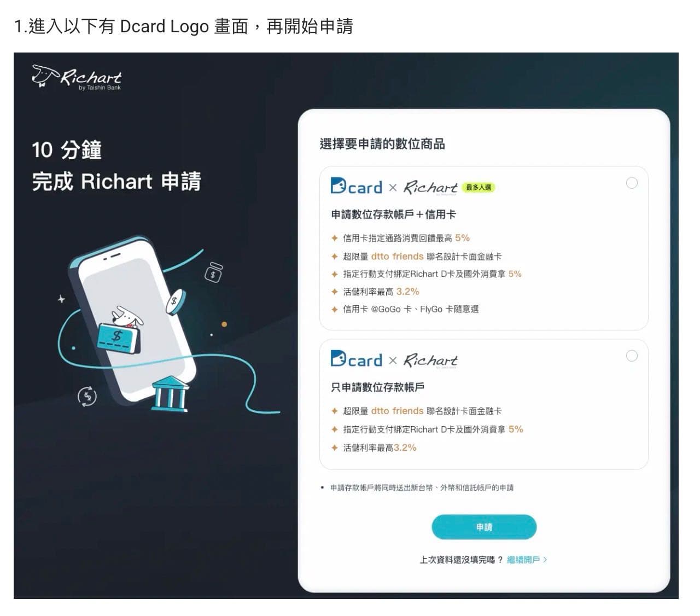
Task: Select the deposit account plus credit card option
Action: [632, 183]
